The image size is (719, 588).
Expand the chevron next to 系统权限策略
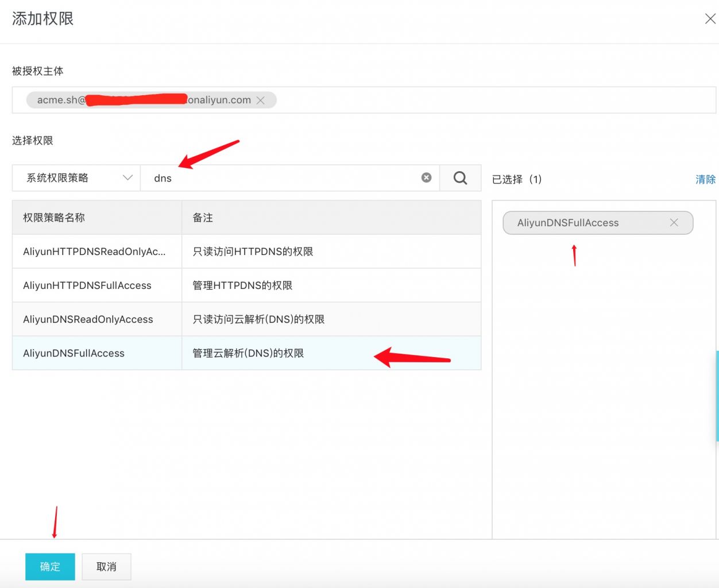[127, 178]
